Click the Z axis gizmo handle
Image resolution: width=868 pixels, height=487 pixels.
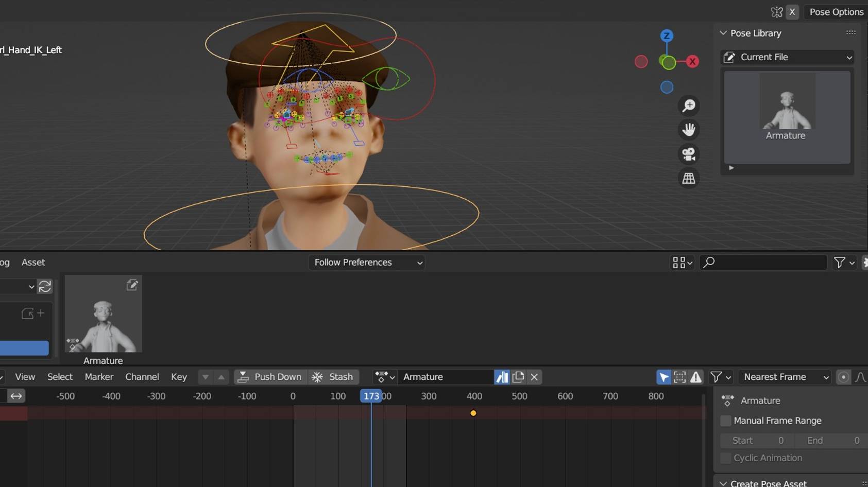(x=667, y=36)
